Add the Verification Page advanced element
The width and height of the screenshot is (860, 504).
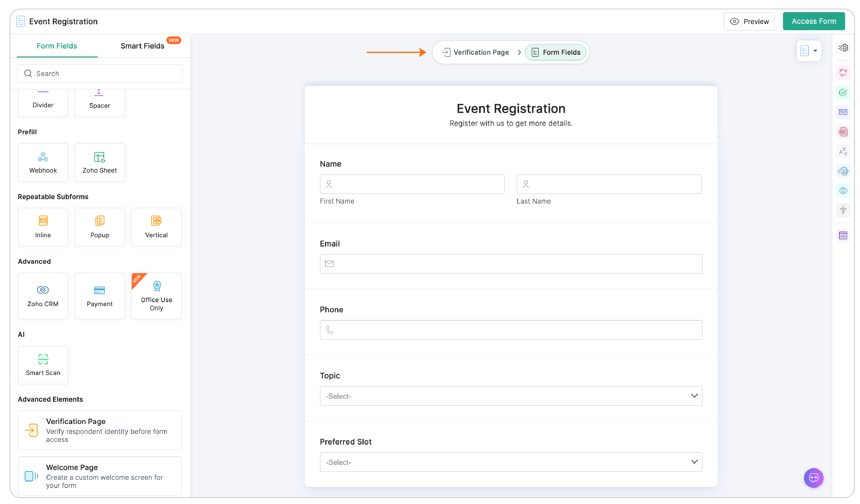coord(100,430)
